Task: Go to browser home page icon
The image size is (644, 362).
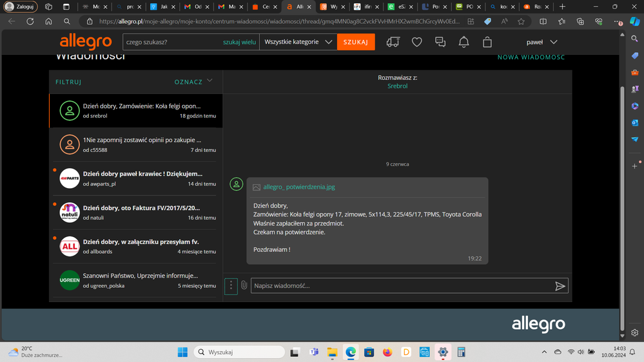Action: click(48, 21)
